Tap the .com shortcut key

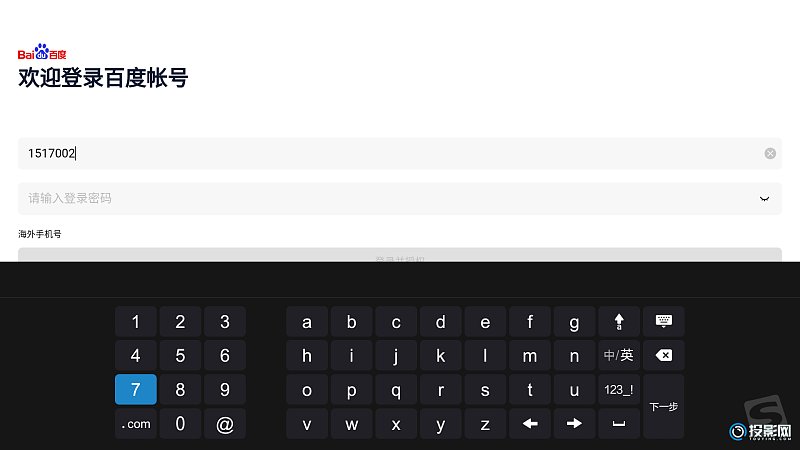coord(136,423)
